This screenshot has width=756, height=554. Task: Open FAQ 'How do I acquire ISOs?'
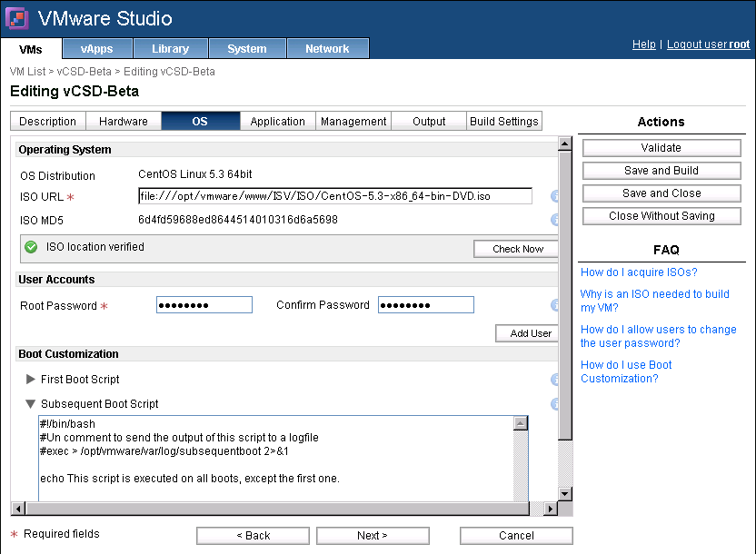(x=639, y=272)
